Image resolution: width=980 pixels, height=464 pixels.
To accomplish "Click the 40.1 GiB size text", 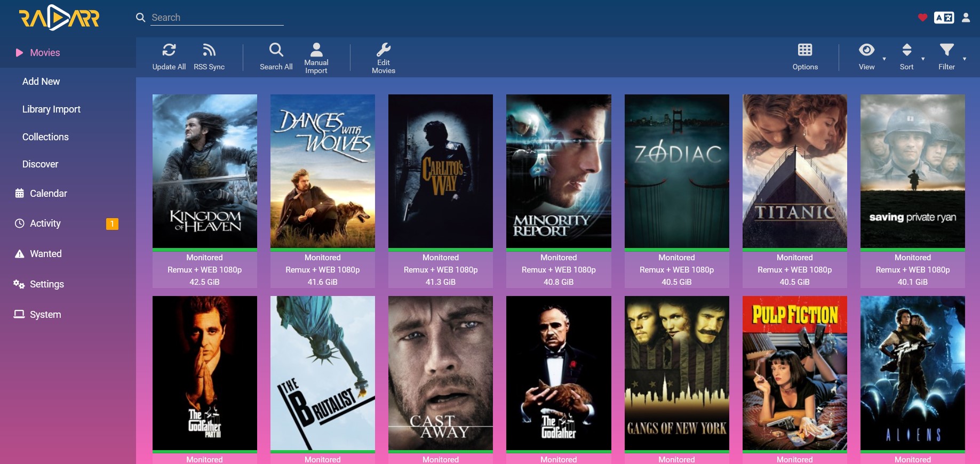I will click(913, 282).
